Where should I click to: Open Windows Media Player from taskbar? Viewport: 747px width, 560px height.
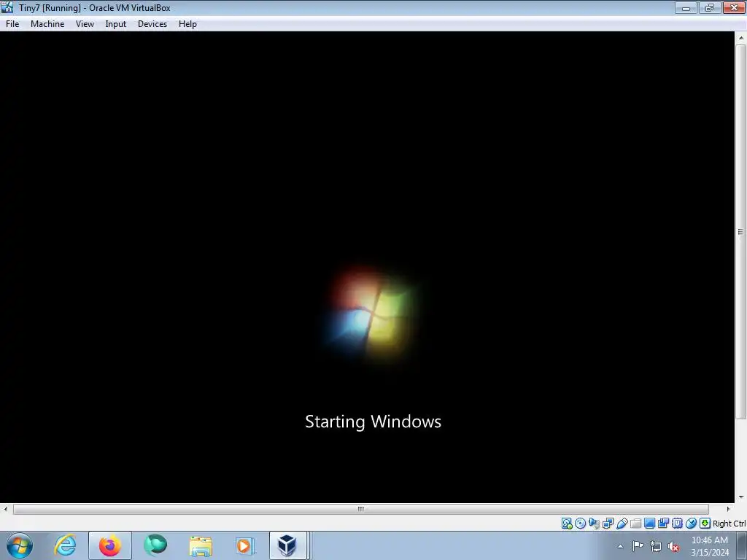[x=245, y=545]
